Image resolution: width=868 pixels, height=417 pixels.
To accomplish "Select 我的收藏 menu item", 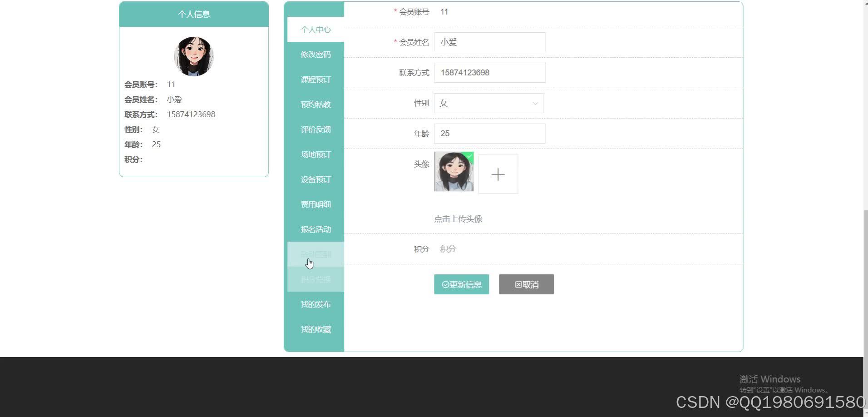I will click(316, 329).
